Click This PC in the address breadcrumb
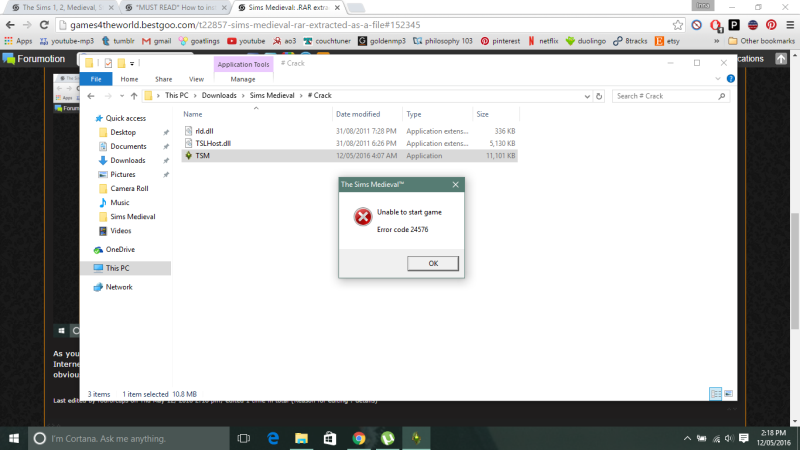Image resolution: width=800 pixels, height=450 pixels. pos(177,95)
